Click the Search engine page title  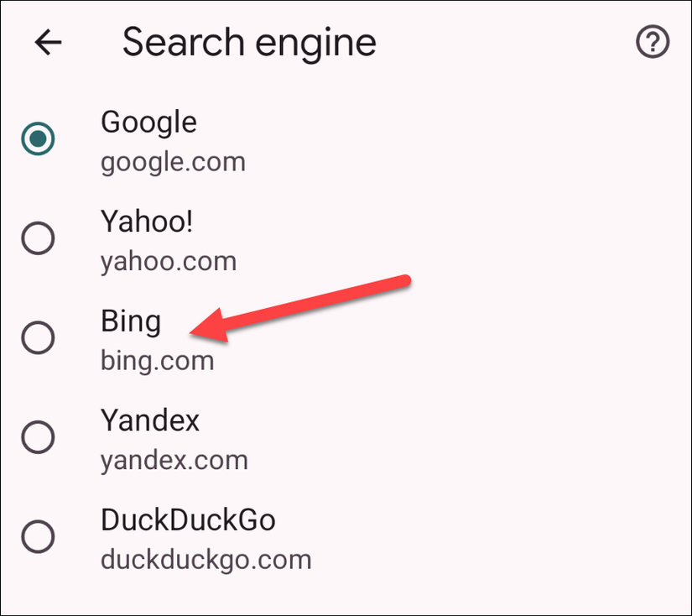tap(249, 43)
